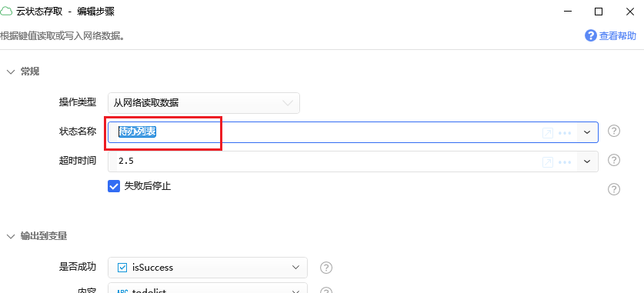Viewport: 644px width, 293px height.
Task: Click into the 超时时间 input showing 2.5
Action: tap(326, 161)
